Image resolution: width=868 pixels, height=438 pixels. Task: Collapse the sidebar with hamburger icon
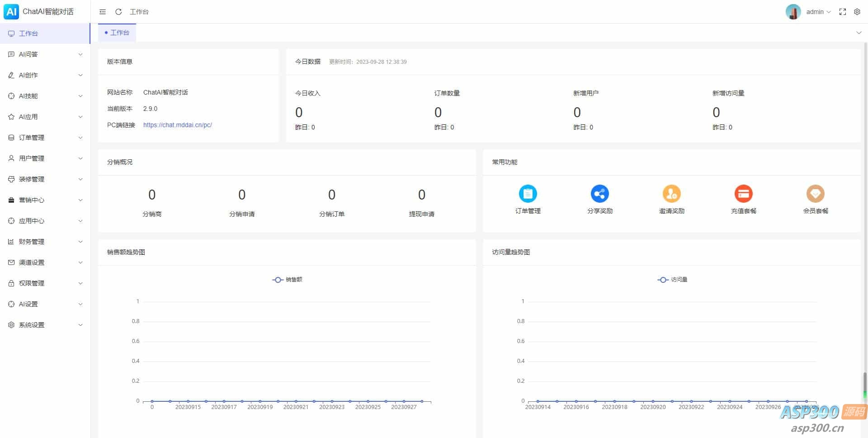point(103,12)
